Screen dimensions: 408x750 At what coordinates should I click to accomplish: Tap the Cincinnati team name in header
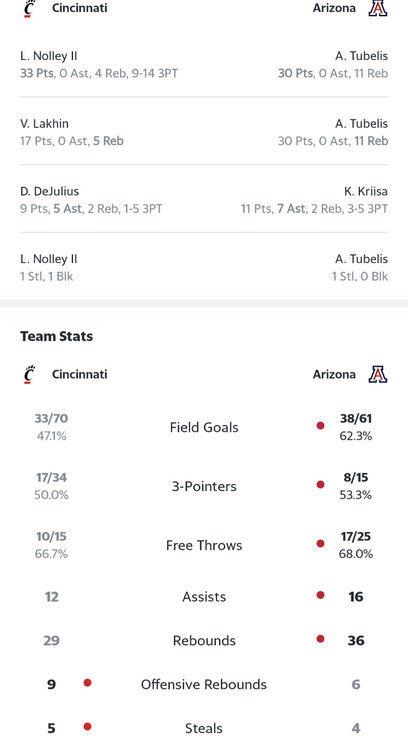[x=79, y=8]
